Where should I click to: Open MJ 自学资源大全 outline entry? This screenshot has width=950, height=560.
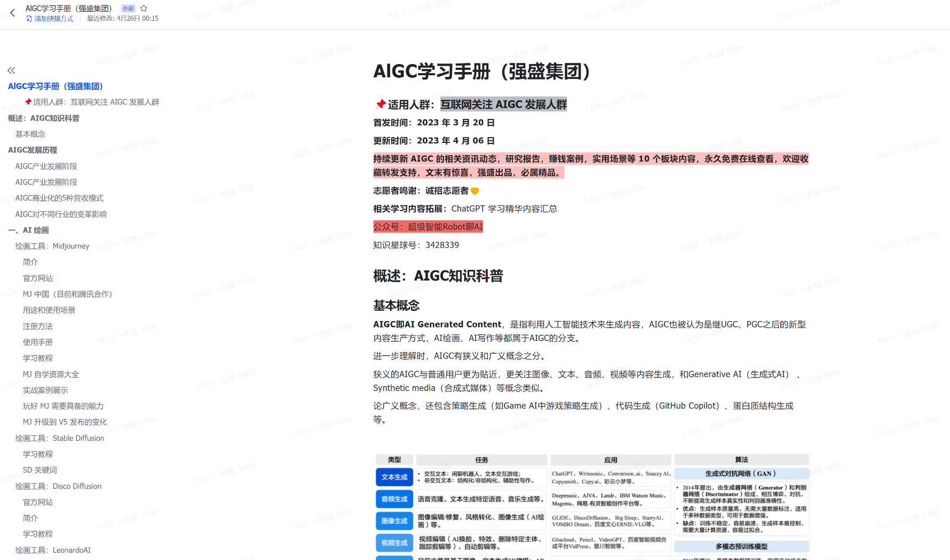(x=51, y=374)
